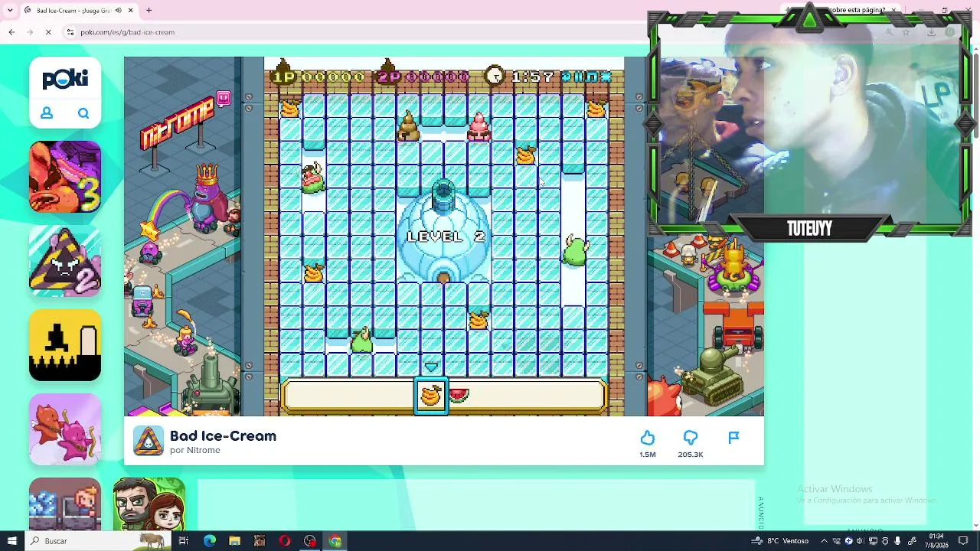
Task: Click the 2P score counter
Action: click(423, 77)
